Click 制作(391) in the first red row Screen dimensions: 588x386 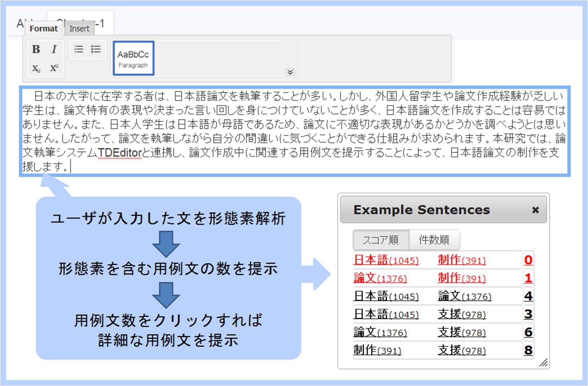coord(462,260)
